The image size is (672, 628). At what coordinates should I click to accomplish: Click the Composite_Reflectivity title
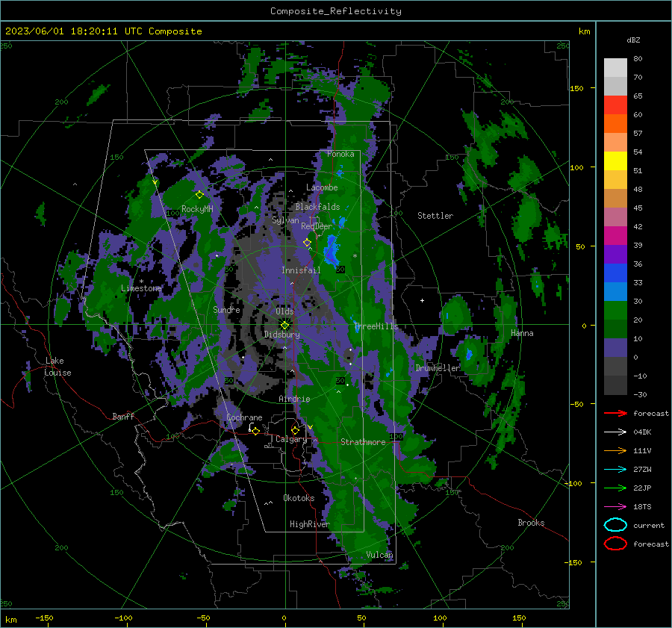(x=336, y=11)
